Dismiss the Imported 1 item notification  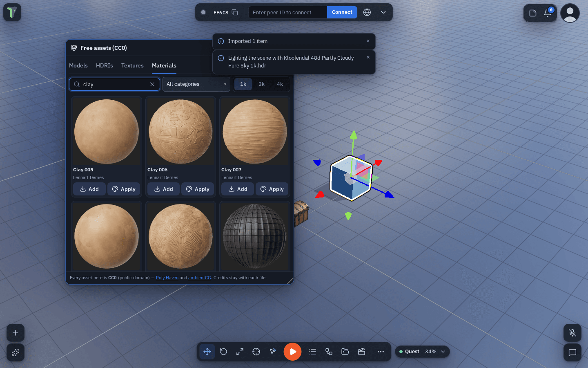click(x=368, y=41)
